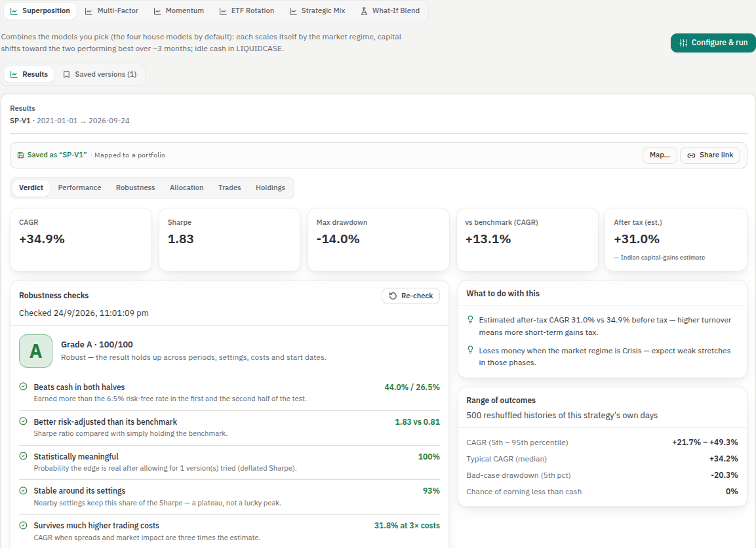Viewport: 756px width, 548px height.
Task: Click the 1.83 value in the Sharpe card
Action: 181,239
